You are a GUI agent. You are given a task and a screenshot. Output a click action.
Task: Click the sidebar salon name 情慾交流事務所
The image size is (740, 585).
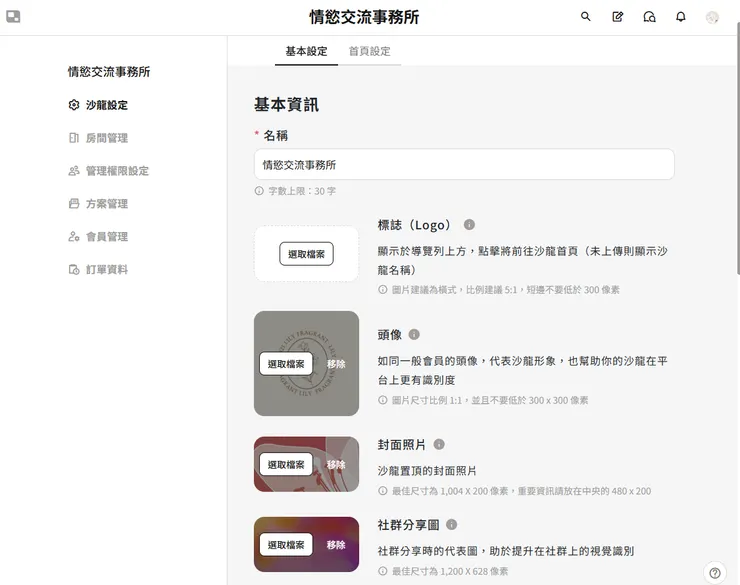point(109,72)
